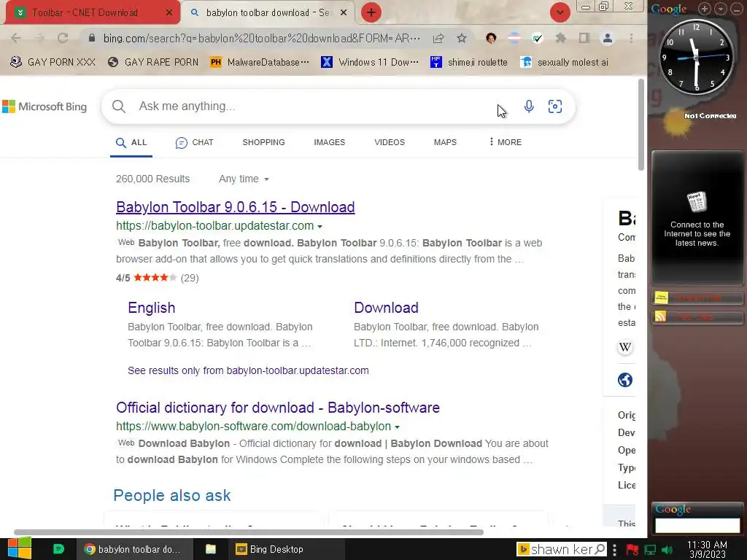Click the blue globe icon in the side card
Image resolution: width=747 pixels, height=560 pixels.
pos(625,380)
